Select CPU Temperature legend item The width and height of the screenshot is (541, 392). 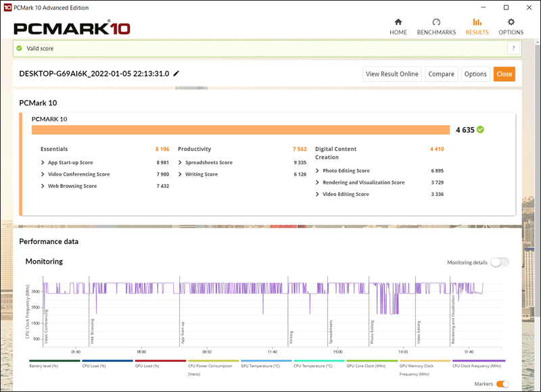click(x=319, y=364)
